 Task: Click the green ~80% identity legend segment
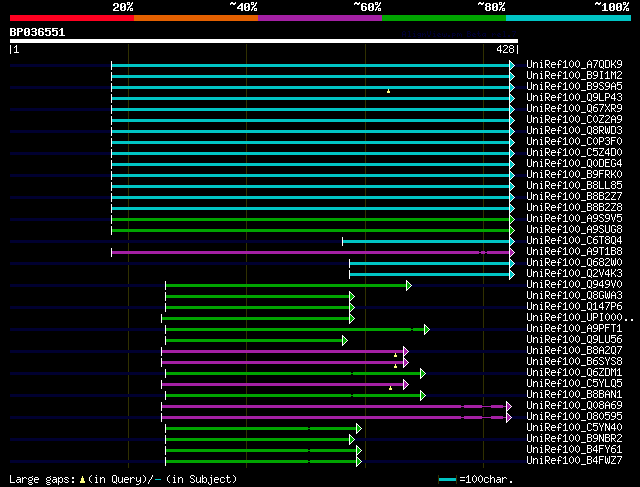click(444, 18)
